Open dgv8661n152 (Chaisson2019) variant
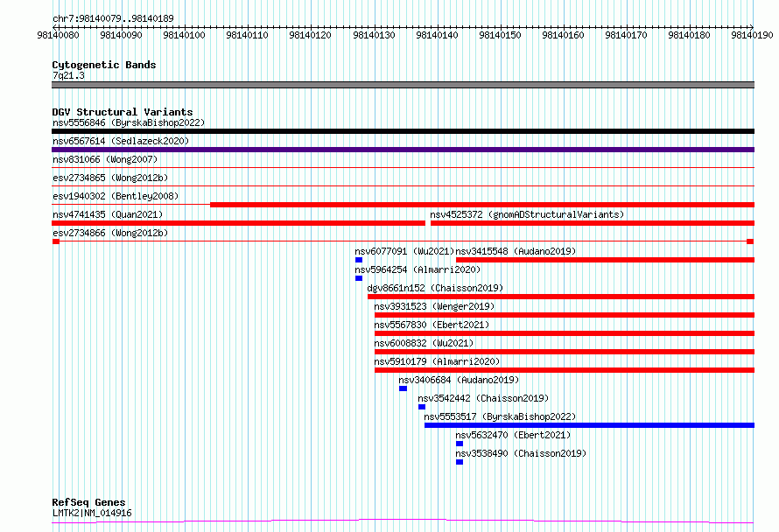The height and width of the screenshot is (532, 779). (435, 288)
